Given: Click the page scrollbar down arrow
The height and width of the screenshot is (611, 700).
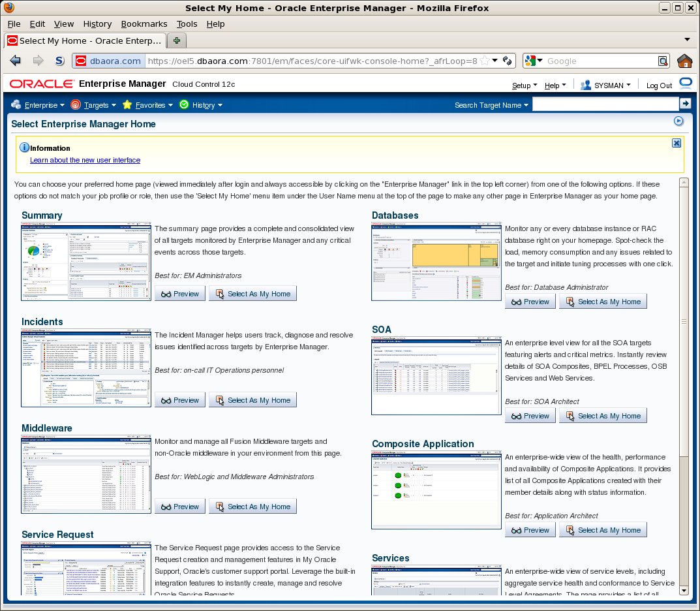Looking at the screenshot, I should 684,591.
